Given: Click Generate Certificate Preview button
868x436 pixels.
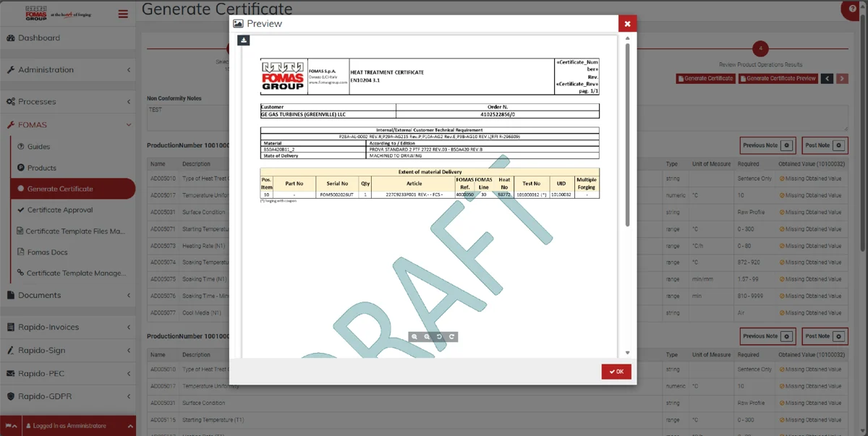Looking at the screenshot, I should coord(778,78).
